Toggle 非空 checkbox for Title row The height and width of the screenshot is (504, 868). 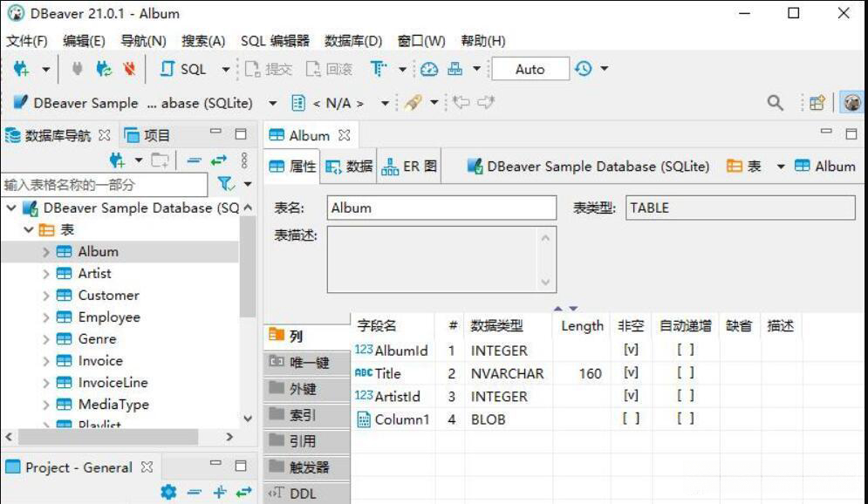631,373
